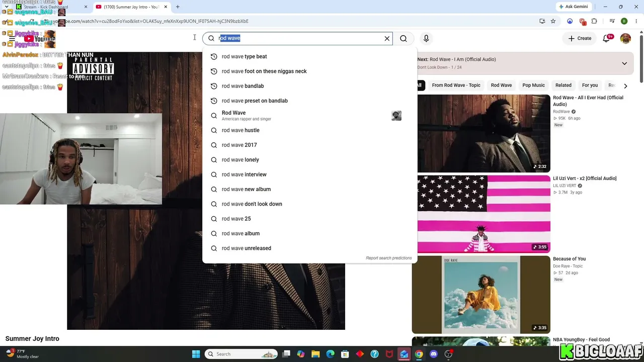Open the weather widget showing 77°F
Image resolution: width=644 pixels, height=362 pixels.
coord(23,354)
